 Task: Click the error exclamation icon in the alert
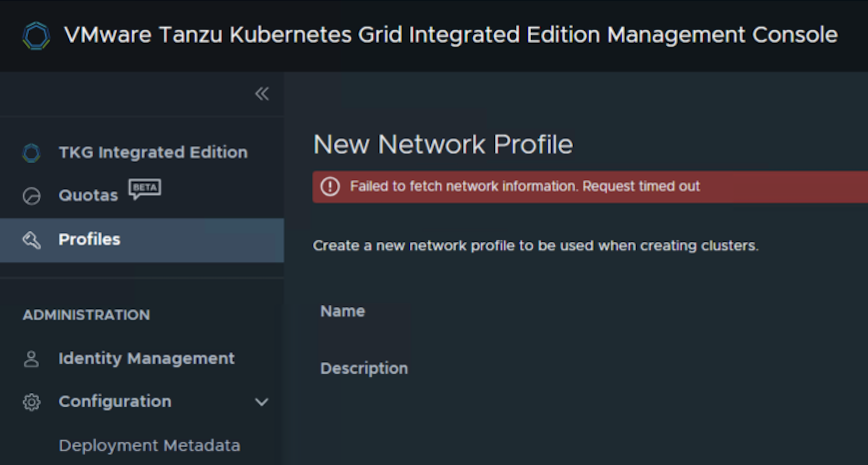point(330,186)
